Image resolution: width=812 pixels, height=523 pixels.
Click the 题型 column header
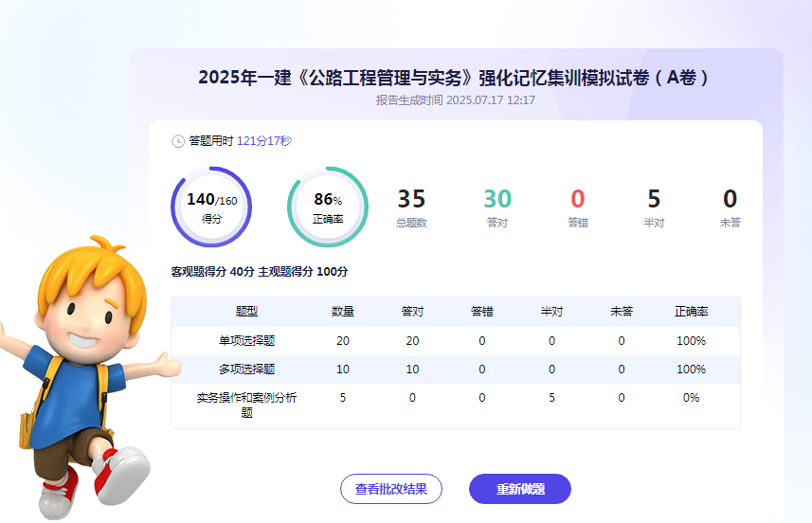pyautogui.click(x=246, y=312)
